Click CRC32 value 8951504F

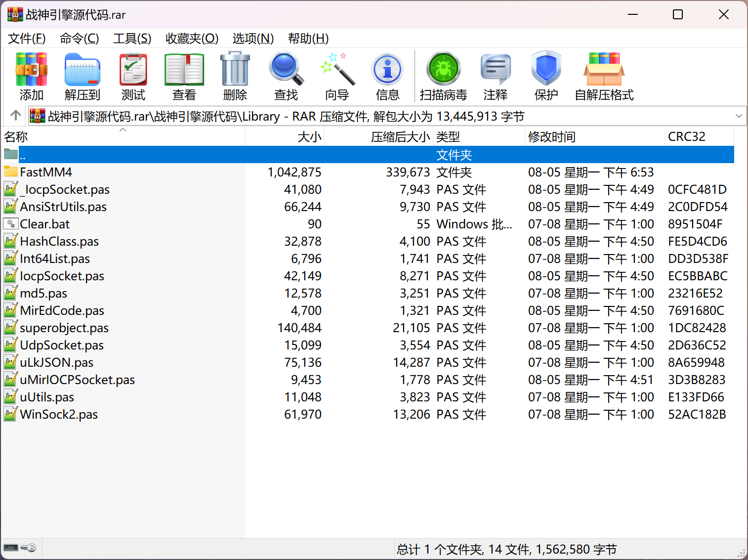695,224
